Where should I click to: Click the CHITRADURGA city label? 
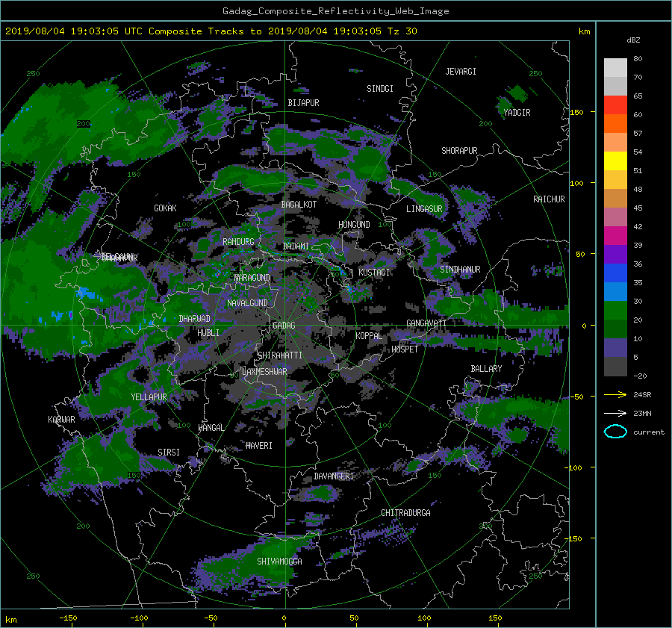[x=405, y=513]
